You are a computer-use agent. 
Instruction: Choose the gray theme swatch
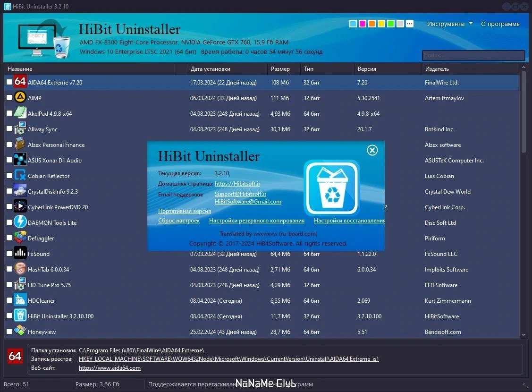[x=400, y=24]
